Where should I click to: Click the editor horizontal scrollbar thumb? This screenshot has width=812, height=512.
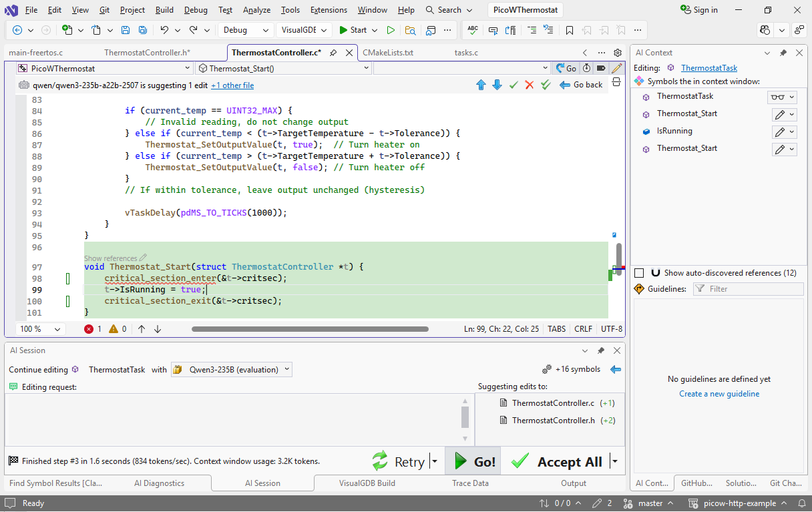pyautogui.click(x=310, y=329)
